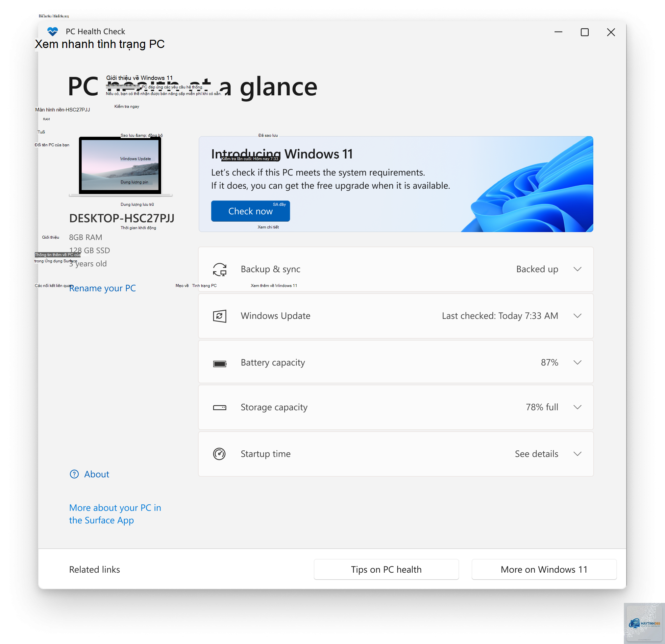The height and width of the screenshot is (644, 665).
Task: Click the PC Health Check heart icon
Action: tap(53, 32)
